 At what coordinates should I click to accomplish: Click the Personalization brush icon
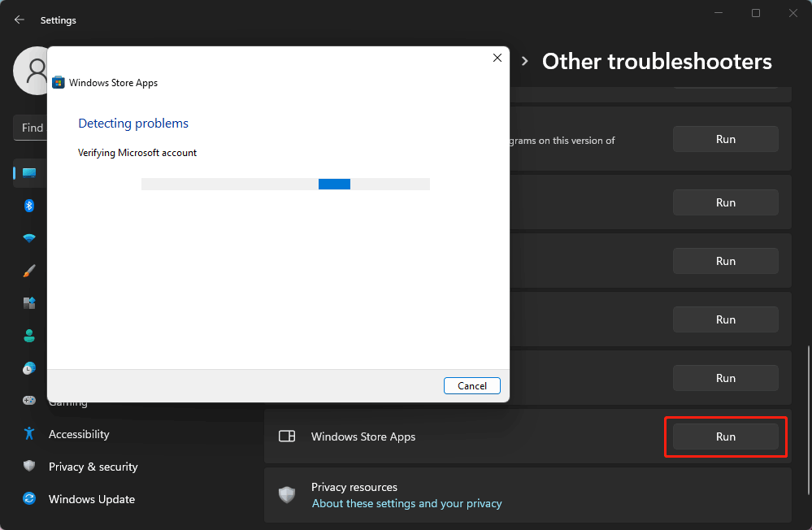(28, 271)
